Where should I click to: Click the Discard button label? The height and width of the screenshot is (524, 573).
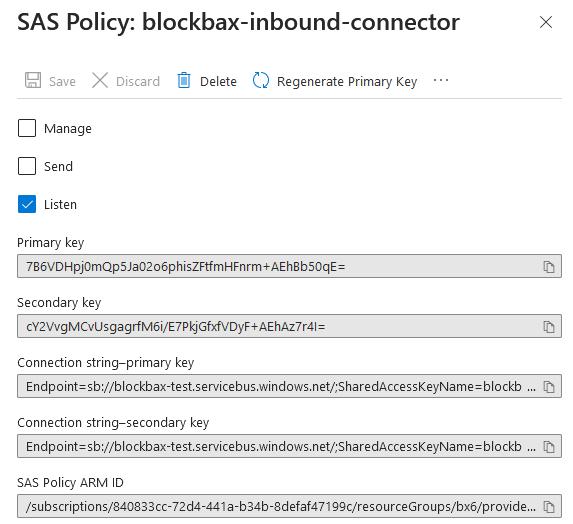(138, 81)
